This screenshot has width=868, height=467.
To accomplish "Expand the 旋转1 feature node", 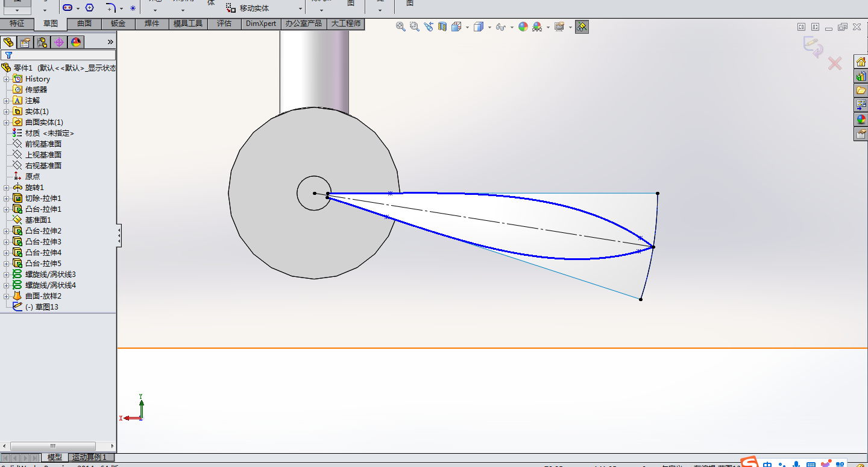I will [x=7, y=188].
